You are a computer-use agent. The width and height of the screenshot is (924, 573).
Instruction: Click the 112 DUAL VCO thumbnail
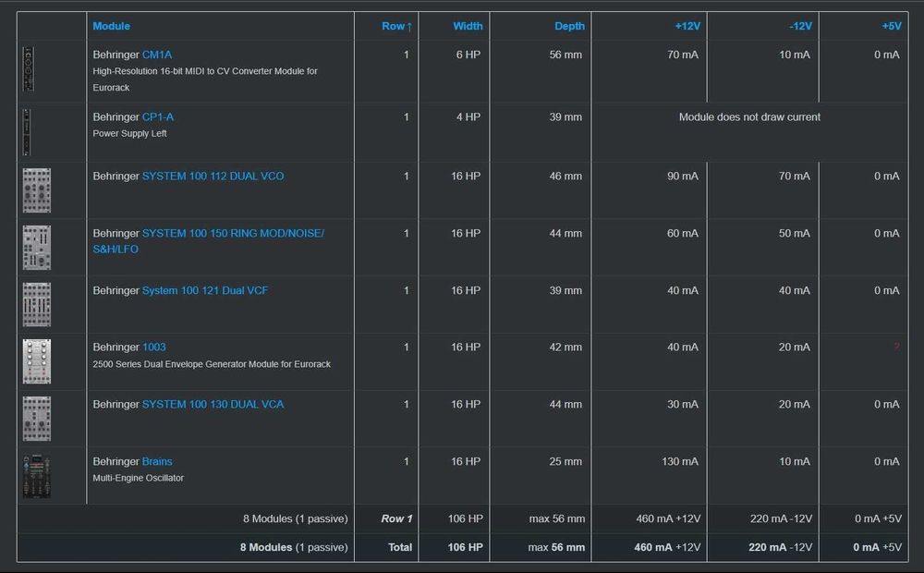pos(37,190)
